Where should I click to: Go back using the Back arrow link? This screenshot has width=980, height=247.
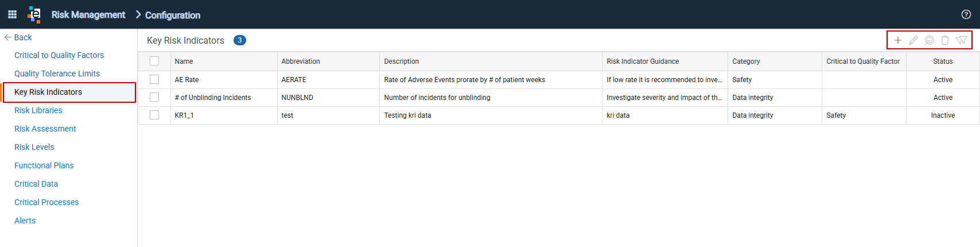18,37
